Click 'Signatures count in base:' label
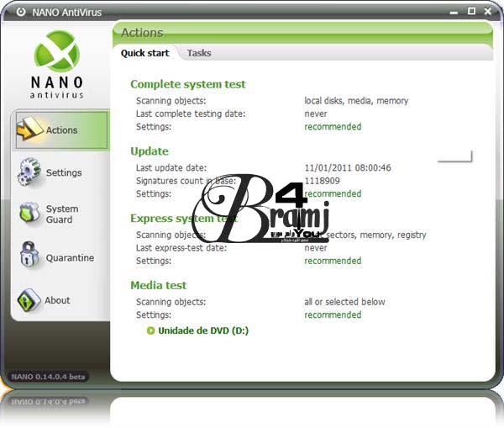504x428 pixels. click(186, 181)
